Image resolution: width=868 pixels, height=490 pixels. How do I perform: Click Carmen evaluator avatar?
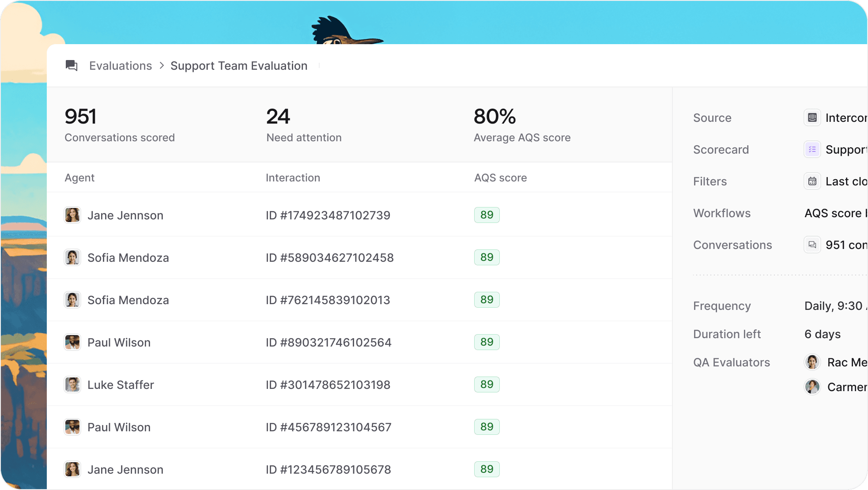812,387
